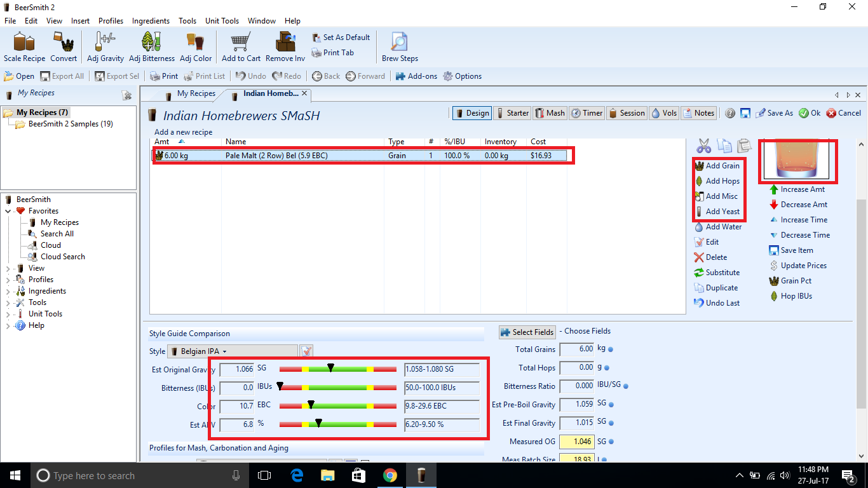Open the Belgian IPA style dropdown
This screenshot has height=488, width=868.
[x=233, y=351]
